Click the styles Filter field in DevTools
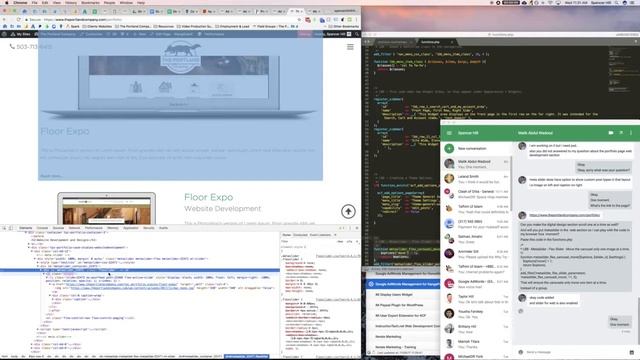The width and height of the screenshot is (640, 360). tap(308, 242)
